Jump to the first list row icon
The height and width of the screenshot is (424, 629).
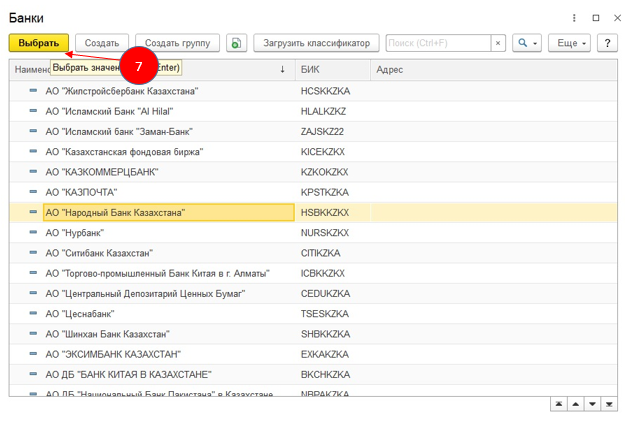(x=559, y=405)
